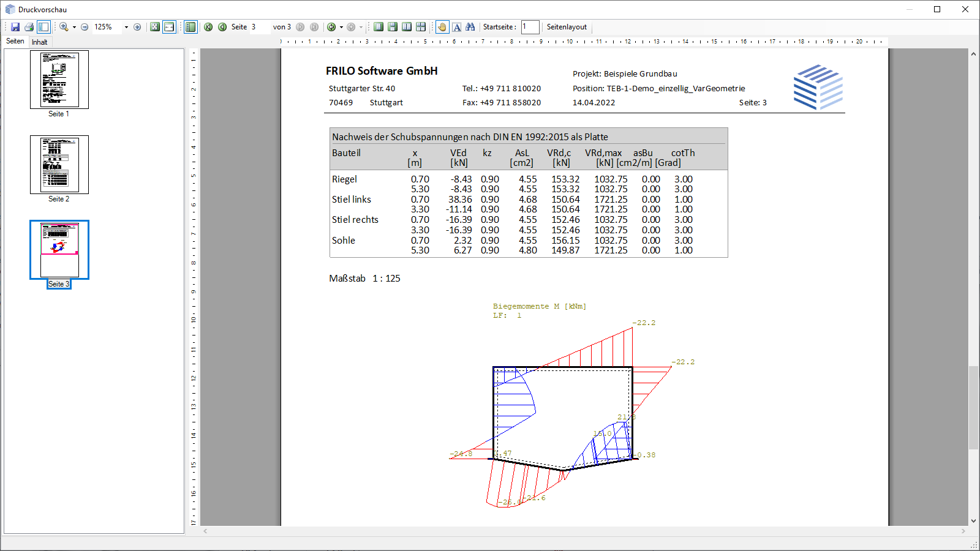Maximize the Druckvorschau window

(x=937, y=9)
